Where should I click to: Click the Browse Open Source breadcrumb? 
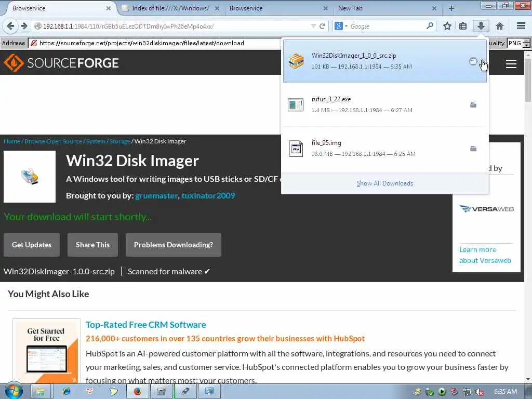pyautogui.click(x=54, y=141)
